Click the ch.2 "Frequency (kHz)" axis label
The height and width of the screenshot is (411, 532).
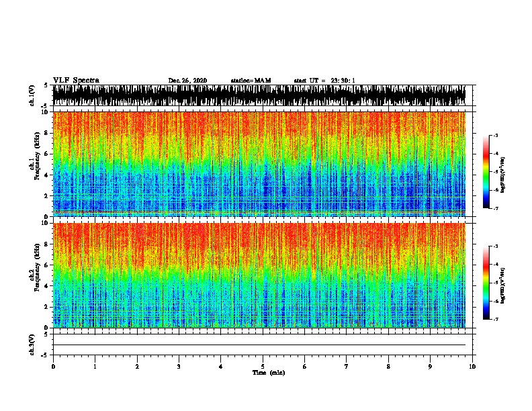click(x=37, y=267)
